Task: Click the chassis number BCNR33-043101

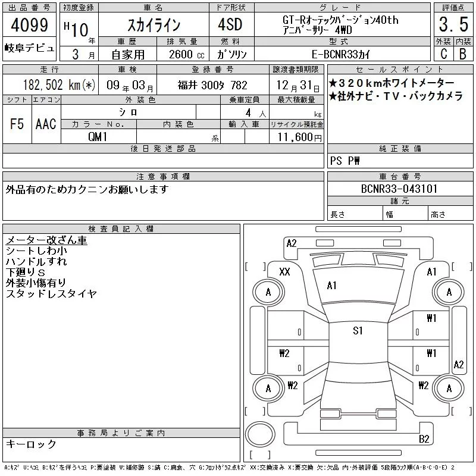Action: point(399,189)
